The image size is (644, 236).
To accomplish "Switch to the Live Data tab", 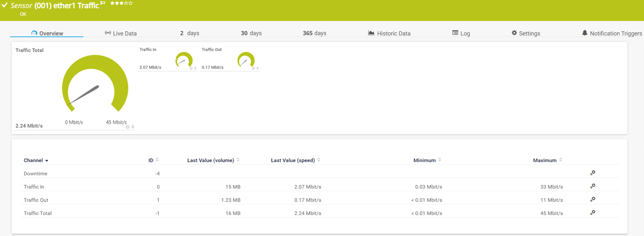I will point(121,33).
